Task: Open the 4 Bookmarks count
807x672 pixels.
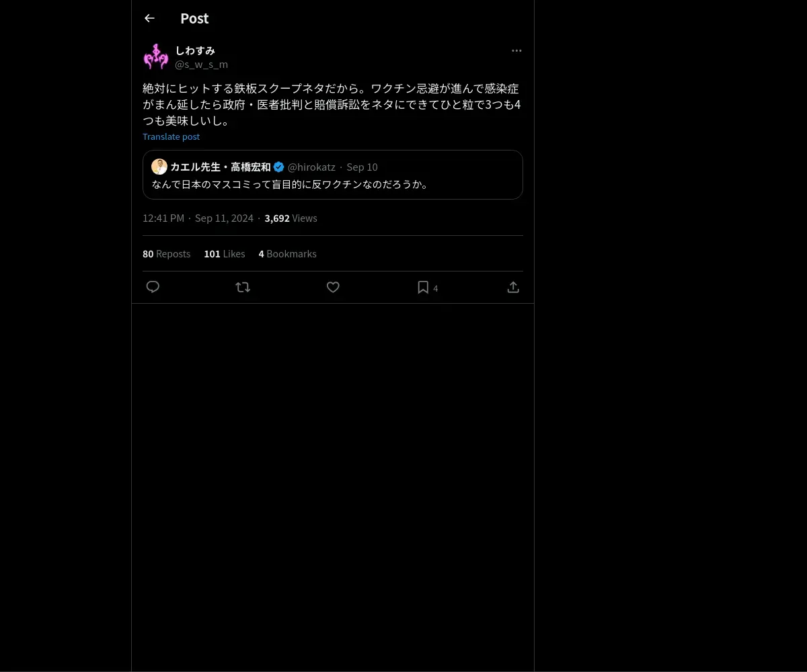Action: point(287,253)
